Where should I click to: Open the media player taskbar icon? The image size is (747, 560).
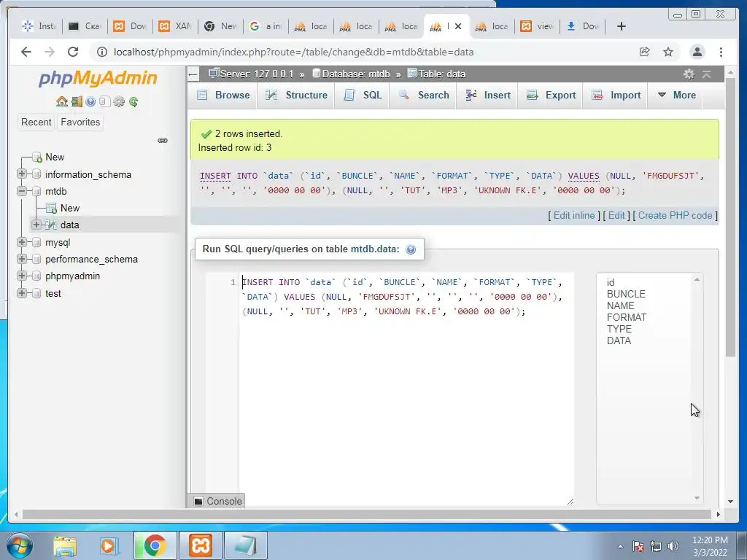(x=109, y=545)
